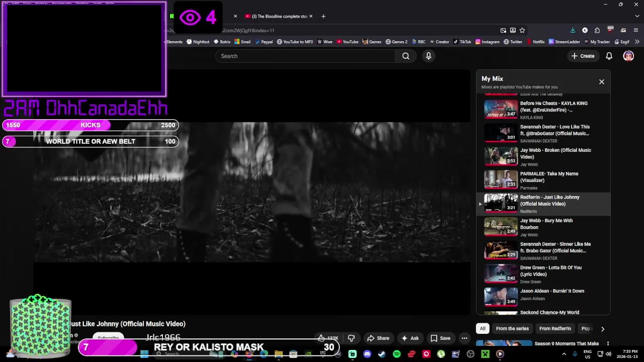The width and height of the screenshot is (644, 362).
Task: Click into the YouTube search field
Action: 306,56
